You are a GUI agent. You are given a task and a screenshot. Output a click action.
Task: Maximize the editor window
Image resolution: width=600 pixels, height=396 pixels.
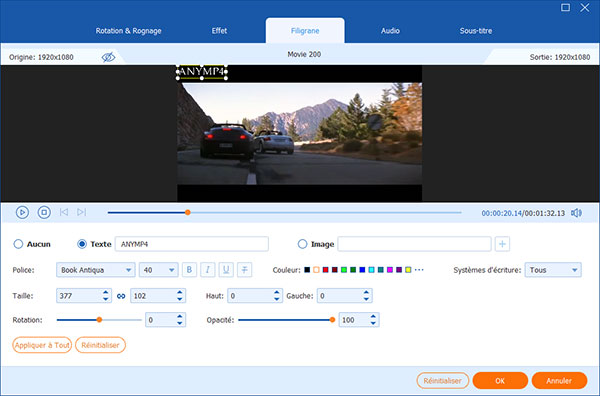click(x=565, y=8)
